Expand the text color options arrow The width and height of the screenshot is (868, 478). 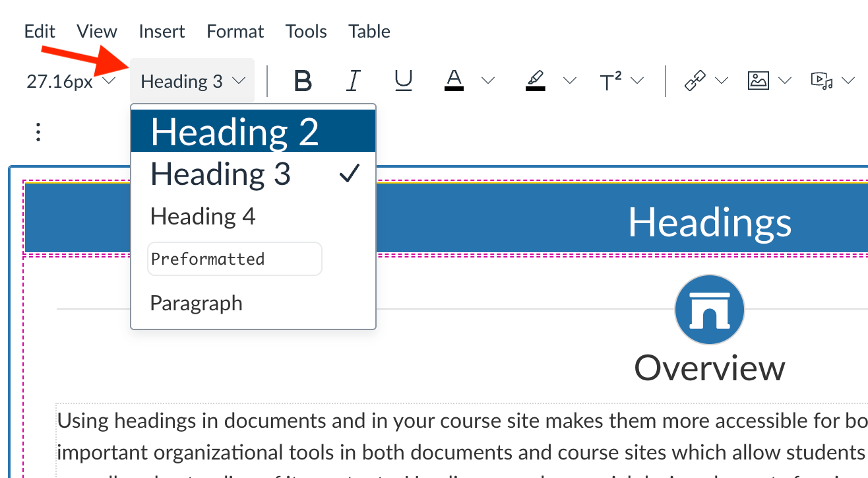tap(488, 81)
